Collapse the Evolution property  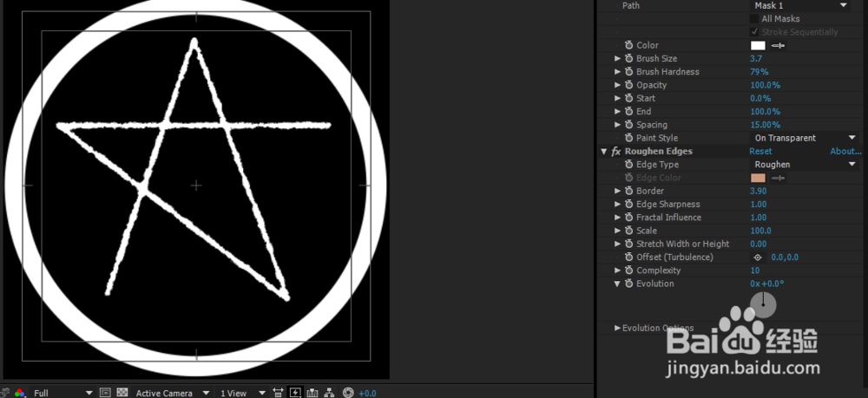coord(617,284)
